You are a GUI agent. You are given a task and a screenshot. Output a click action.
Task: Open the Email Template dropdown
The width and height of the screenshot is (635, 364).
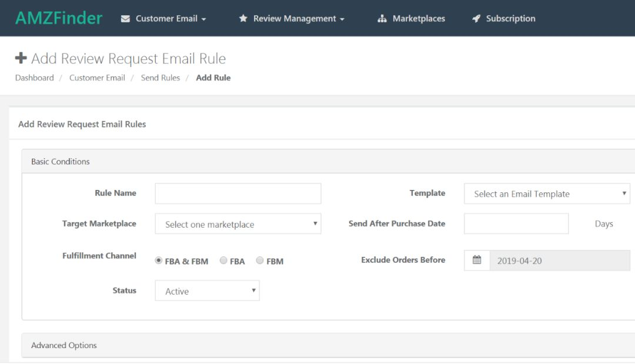click(547, 193)
